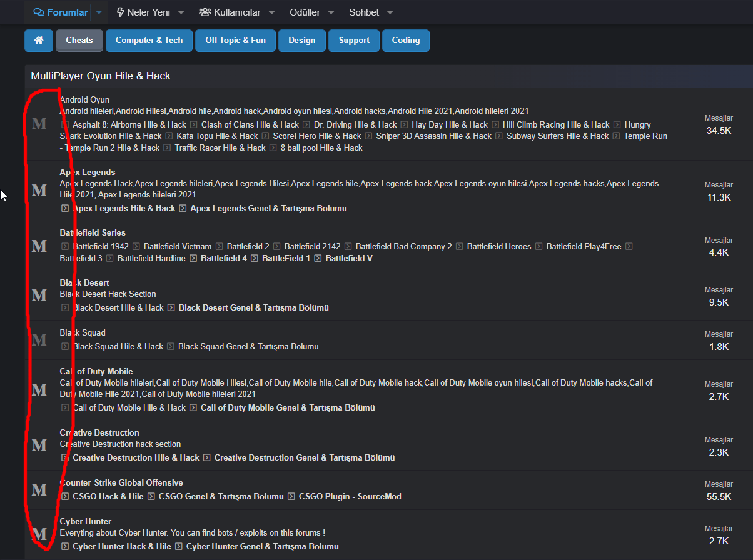Screen dimensions: 753x560
Task: Click the M icon beside Android Oyun
Action: pyautogui.click(x=39, y=124)
